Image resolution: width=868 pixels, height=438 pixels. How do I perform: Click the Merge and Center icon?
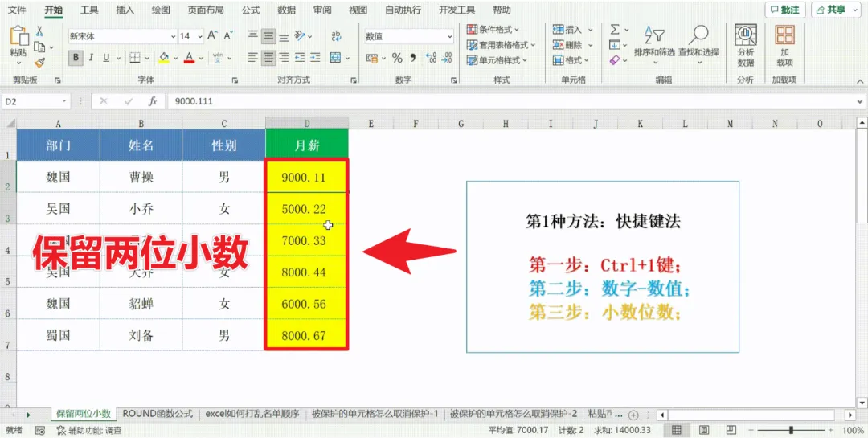click(x=335, y=57)
